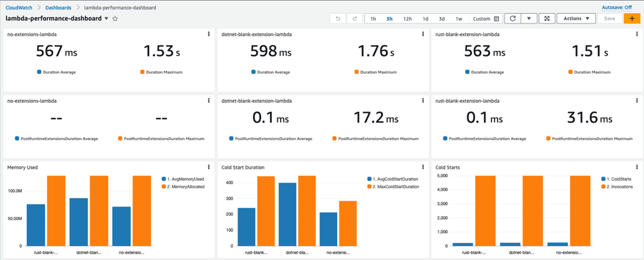Click the undo arrow icon in toolbar
The width and height of the screenshot is (644, 260).
(x=337, y=19)
